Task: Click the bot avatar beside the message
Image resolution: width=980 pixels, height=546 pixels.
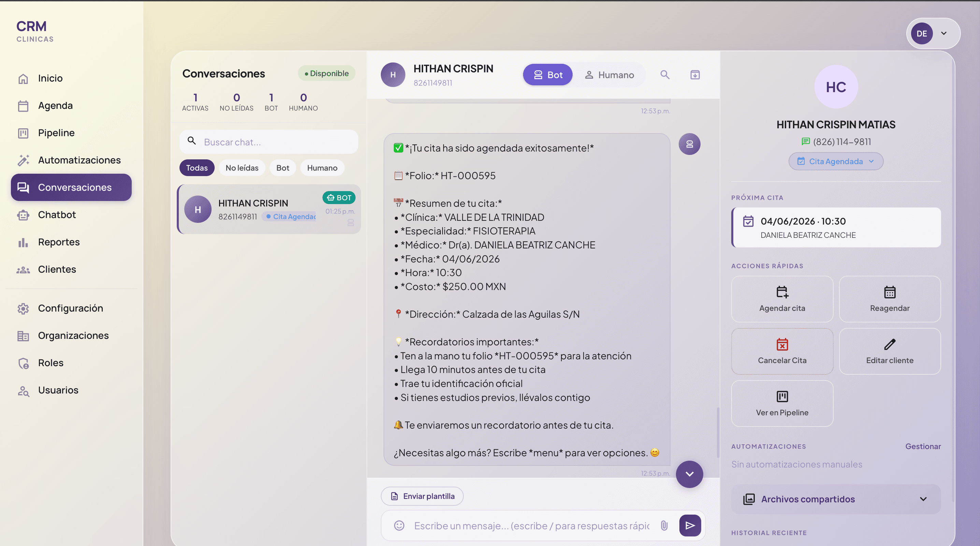Action: point(690,144)
